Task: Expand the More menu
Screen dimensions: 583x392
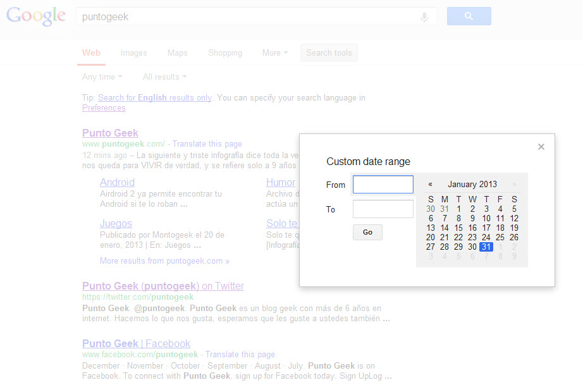Action: (x=275, y=53)
